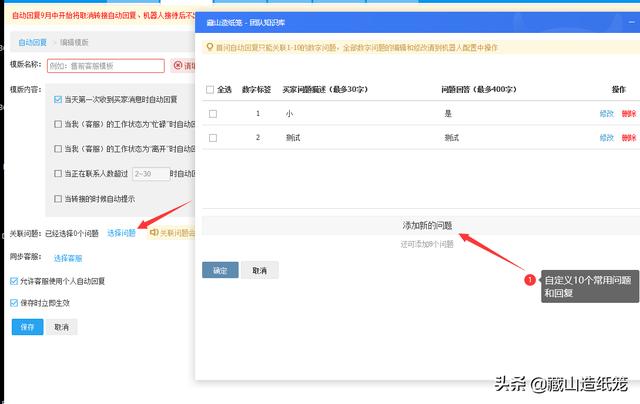Enable the 忙碌 work-status auto-reply checkbox

58,124
